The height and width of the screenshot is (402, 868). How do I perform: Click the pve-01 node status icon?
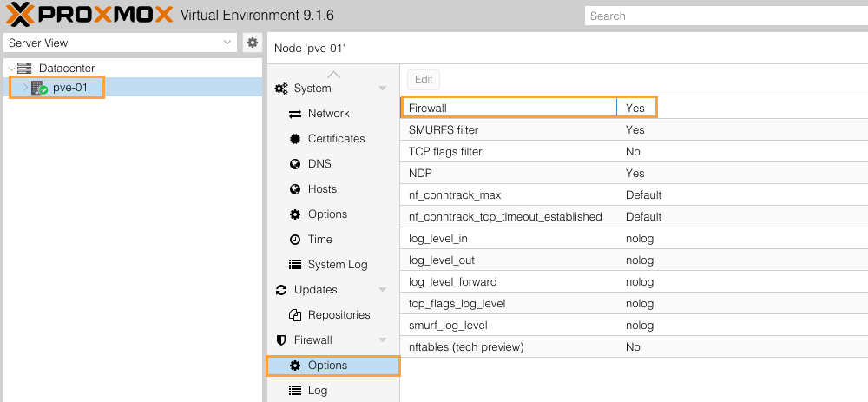(x=39, y=88)
